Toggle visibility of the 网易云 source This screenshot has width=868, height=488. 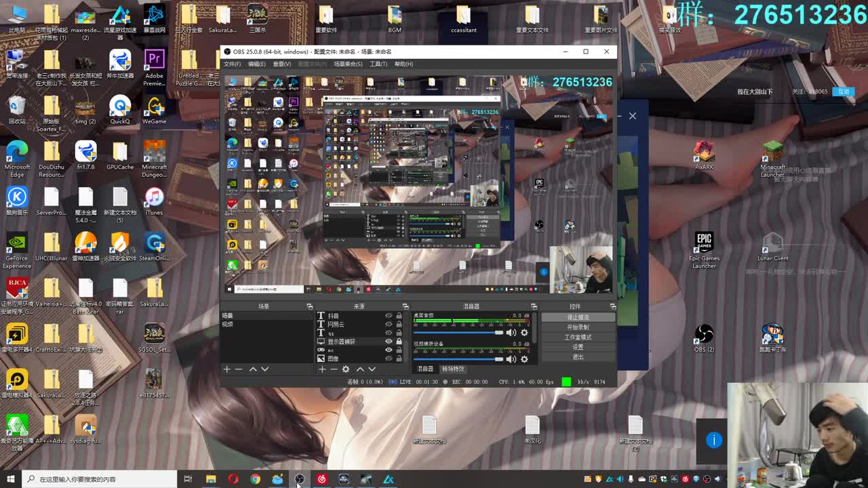point(389,324)
